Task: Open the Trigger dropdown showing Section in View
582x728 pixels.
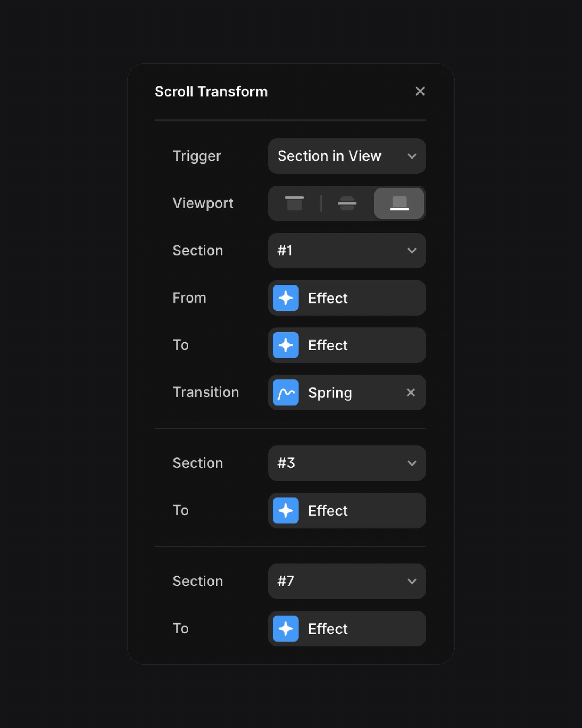Action: coord(346,156)
